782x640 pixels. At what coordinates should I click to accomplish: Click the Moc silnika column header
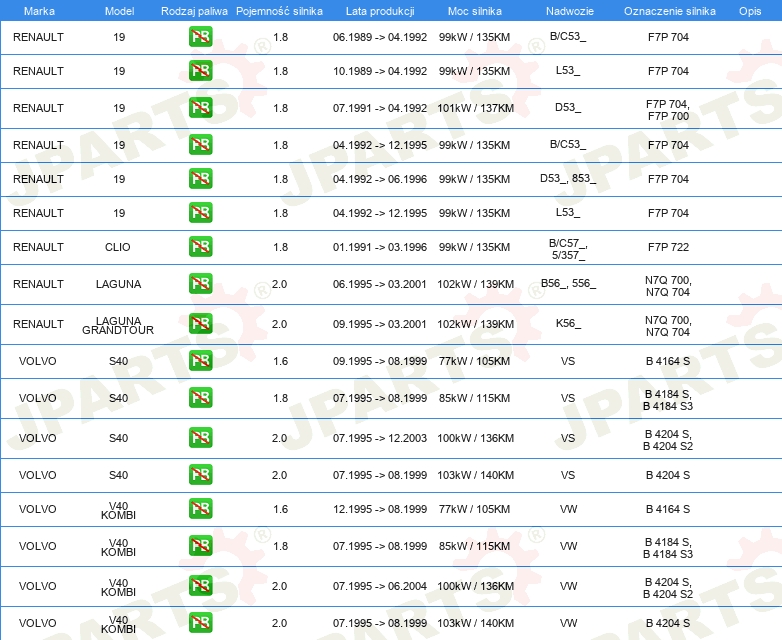point(474,11)
